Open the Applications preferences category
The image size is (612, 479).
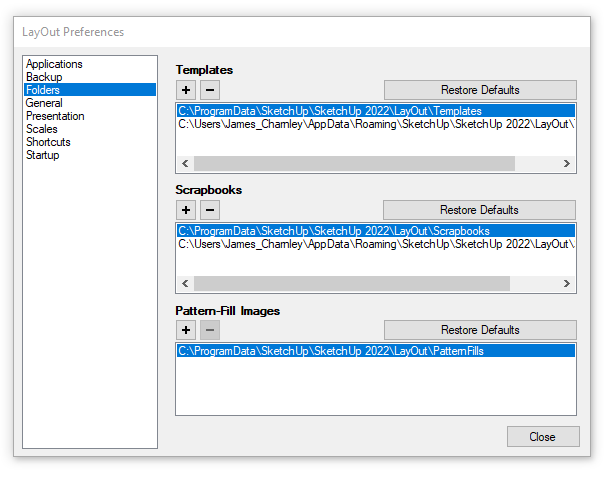(54, 64)
